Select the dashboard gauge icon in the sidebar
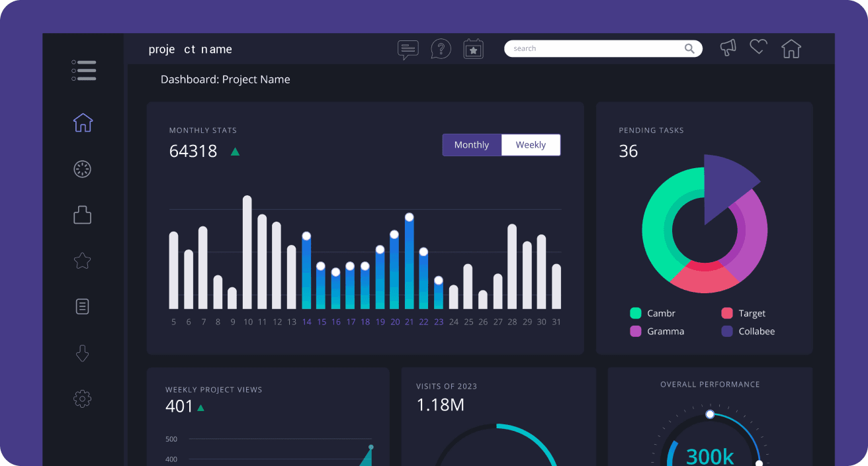This screenshot has height=466, width=868. click(x=82, y=169)
